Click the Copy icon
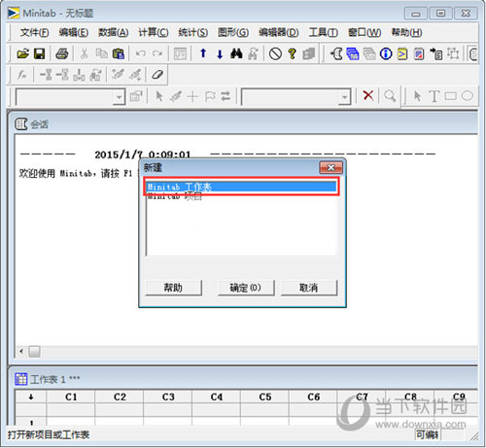 [x=102, y=53]
